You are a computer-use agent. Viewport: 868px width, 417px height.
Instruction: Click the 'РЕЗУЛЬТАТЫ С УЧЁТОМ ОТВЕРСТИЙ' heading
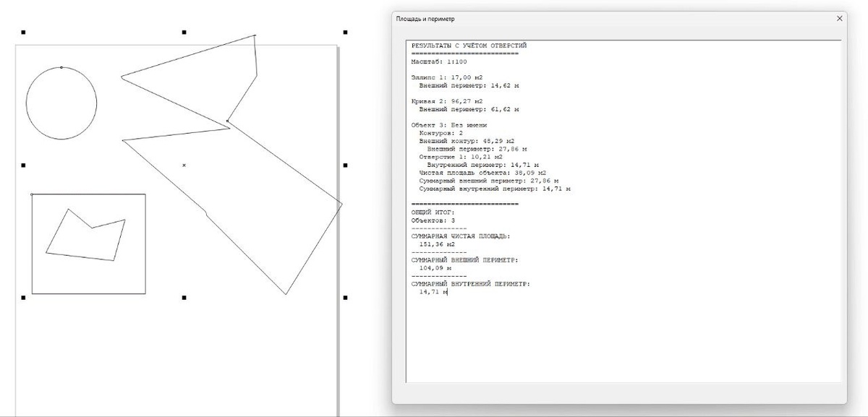point(469,46)
